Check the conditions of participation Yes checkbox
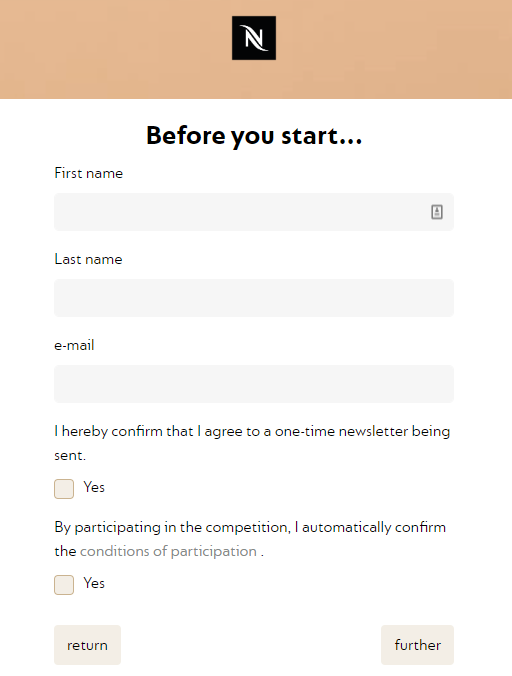Viewport: 512px width, 676px height. tap(64, 585)
